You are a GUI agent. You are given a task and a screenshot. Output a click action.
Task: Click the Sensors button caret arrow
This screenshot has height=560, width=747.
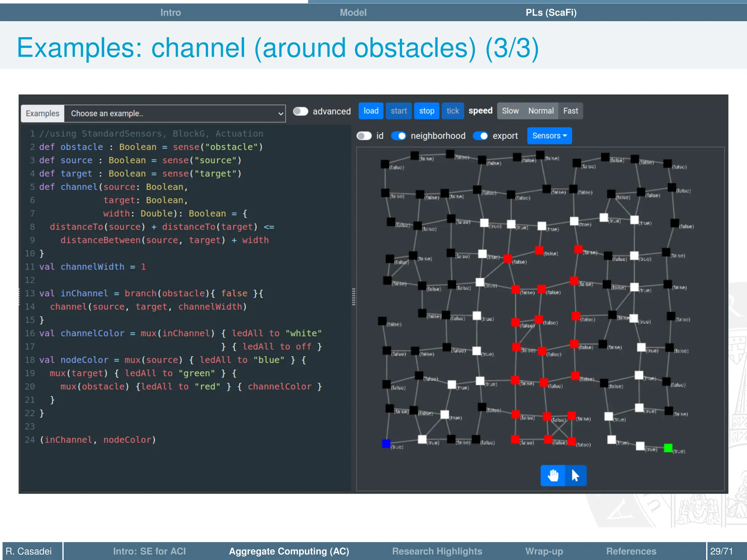coord(565,136)
